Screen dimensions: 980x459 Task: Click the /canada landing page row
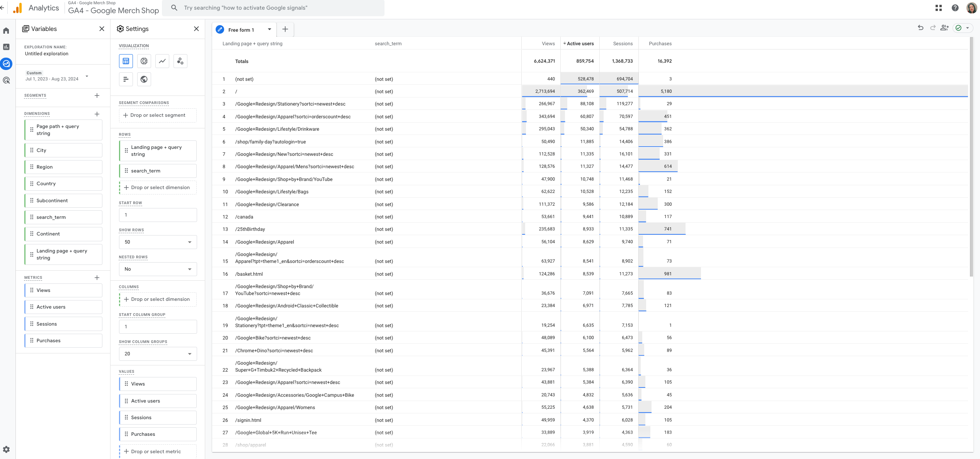pyautogui.click(x=590, y=217)
